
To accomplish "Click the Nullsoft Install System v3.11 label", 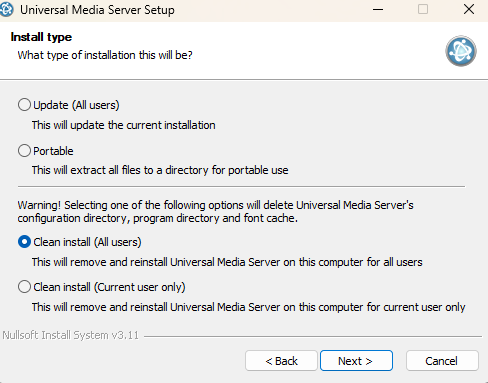I will pyautogui.click(x=70, y=335).
